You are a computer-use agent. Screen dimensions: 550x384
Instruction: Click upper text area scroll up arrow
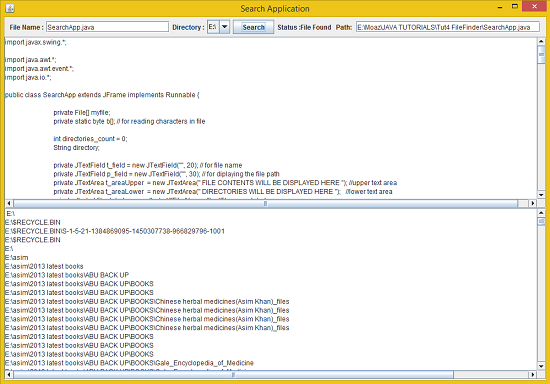point(541,42)
